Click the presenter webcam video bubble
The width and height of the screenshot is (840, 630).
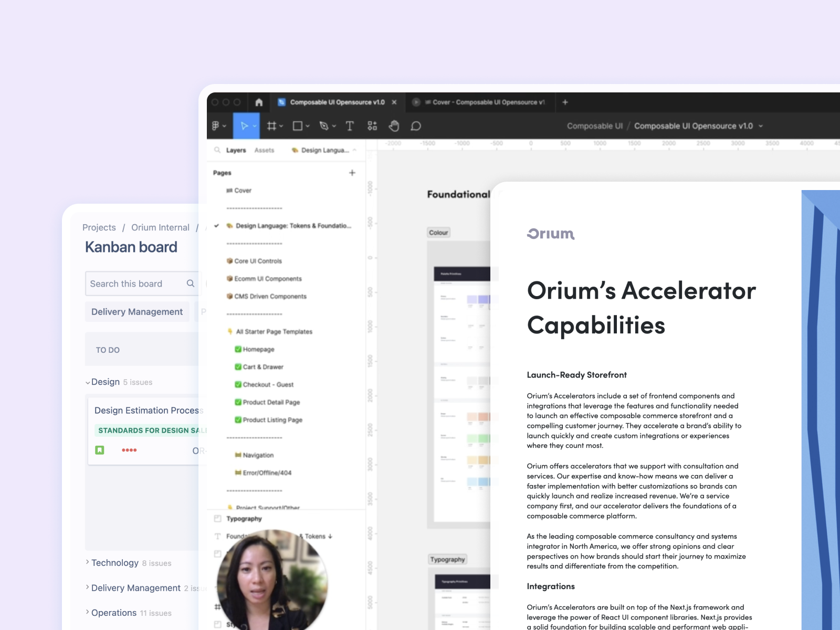pos(272,580)
